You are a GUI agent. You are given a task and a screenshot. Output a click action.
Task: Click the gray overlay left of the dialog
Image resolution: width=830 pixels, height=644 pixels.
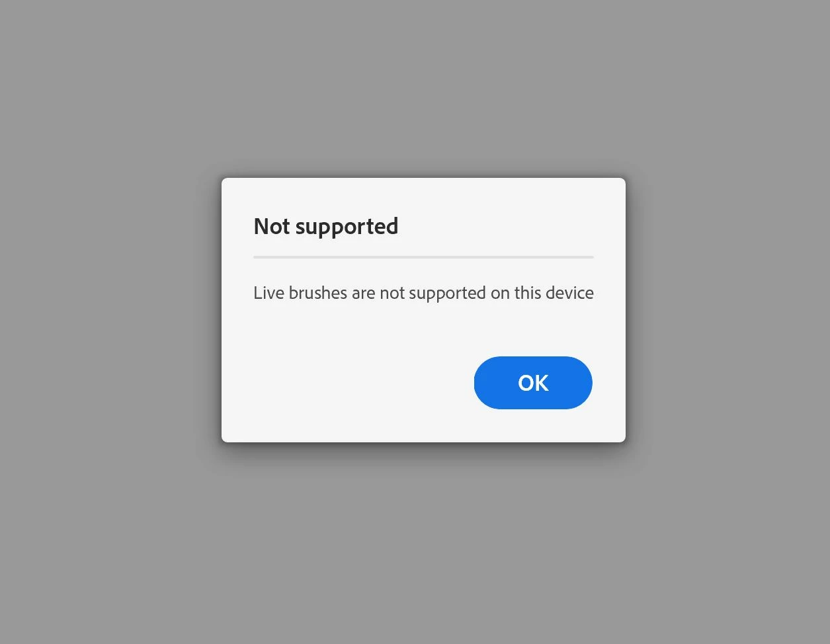coord(109,309)
